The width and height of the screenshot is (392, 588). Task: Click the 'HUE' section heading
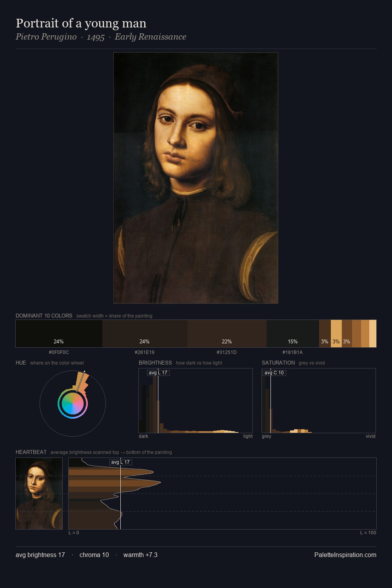21,363
